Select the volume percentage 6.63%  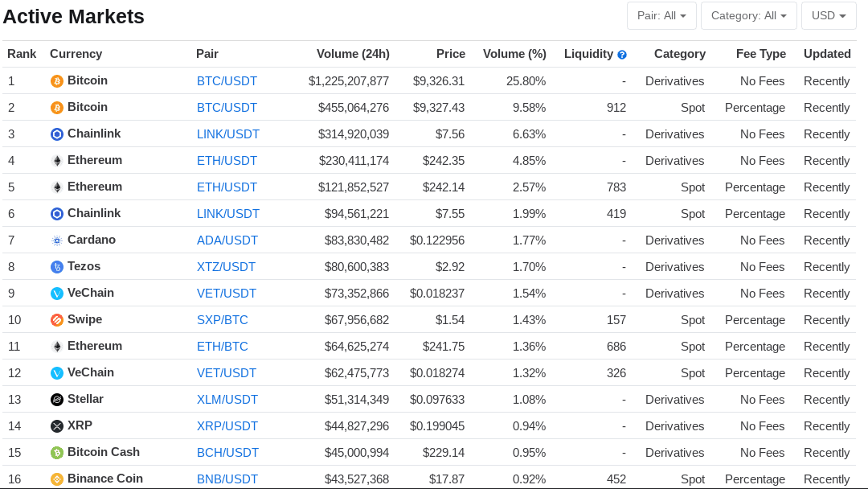pos(529,134)
